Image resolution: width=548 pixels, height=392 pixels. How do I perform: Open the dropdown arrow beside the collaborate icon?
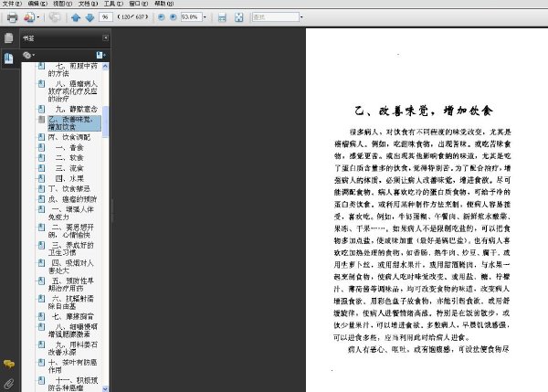[x=38, y=17]
